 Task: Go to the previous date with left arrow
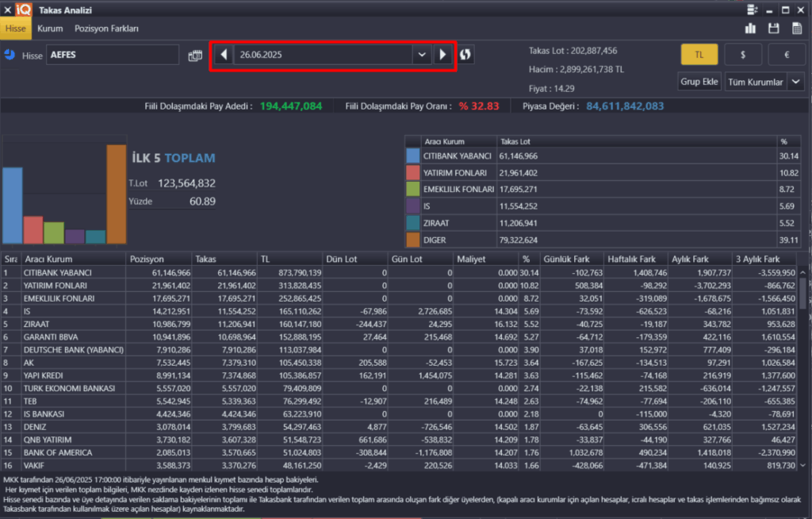click(224, 55)
